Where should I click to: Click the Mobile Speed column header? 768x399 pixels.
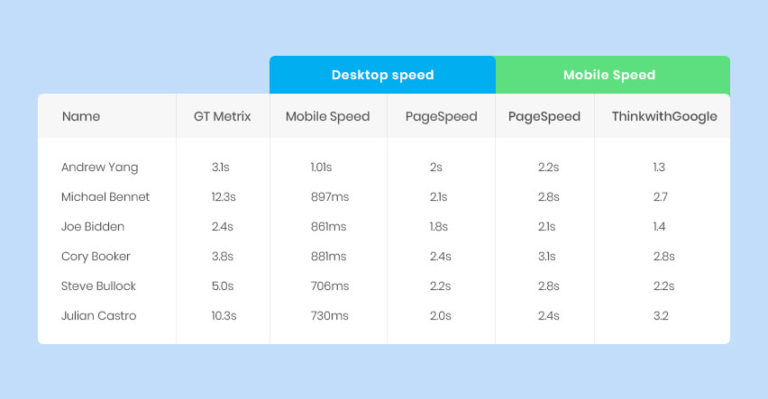coord(328,117)
